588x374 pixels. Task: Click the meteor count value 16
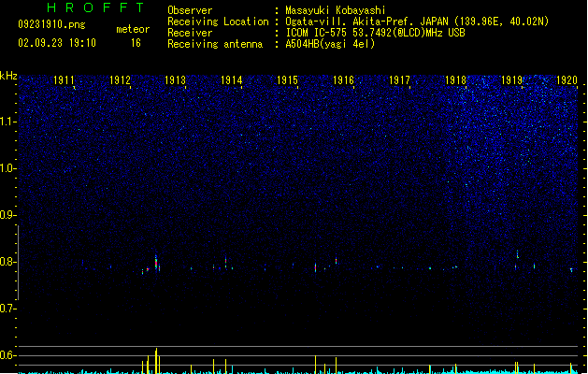pyautogui.click(x=136, y=43)
